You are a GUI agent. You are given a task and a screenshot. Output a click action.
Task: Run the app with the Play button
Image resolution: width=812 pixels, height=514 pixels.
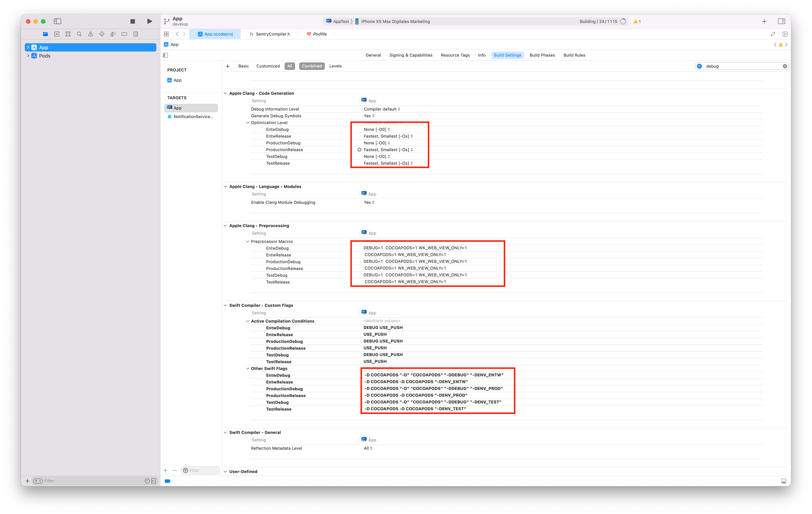point(149,21)
